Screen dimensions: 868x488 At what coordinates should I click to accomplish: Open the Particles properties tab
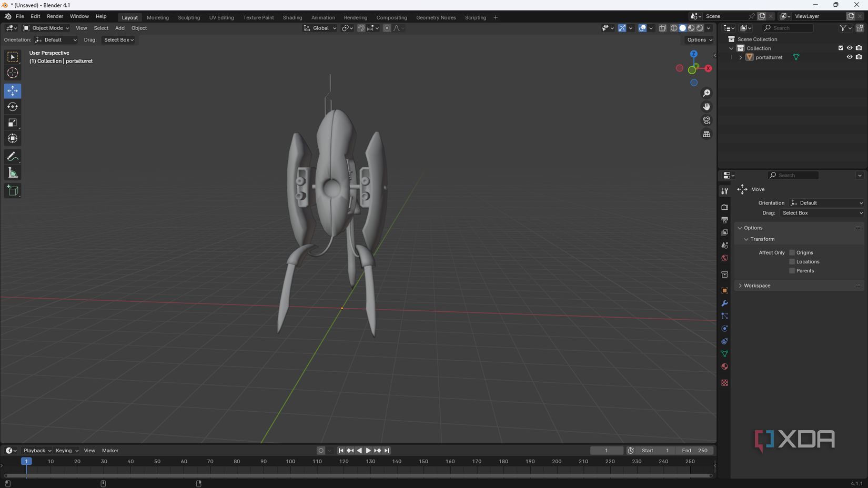coord(724,316)
